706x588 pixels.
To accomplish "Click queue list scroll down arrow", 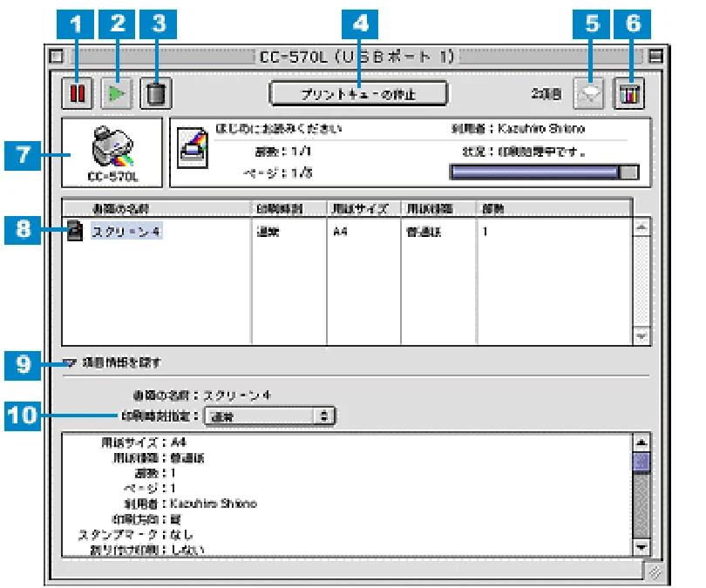I will 642,336.
